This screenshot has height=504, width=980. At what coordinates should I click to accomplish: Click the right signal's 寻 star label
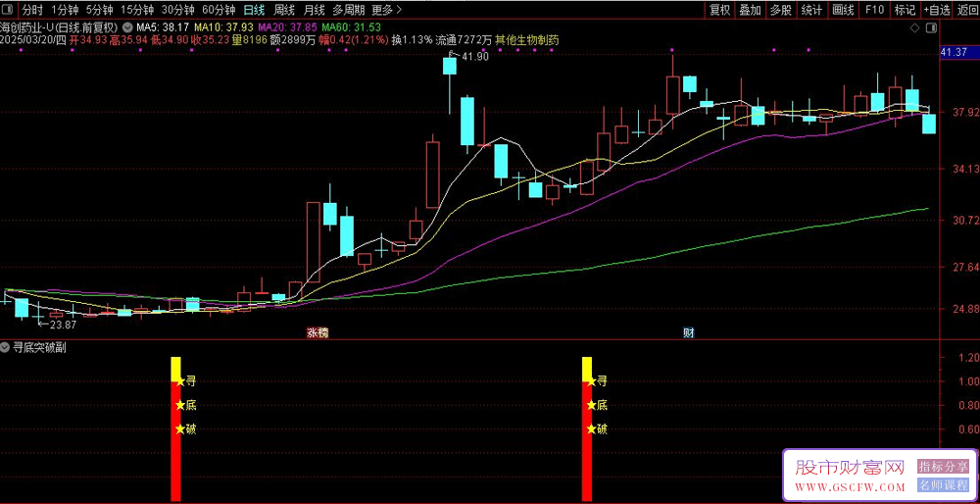coord(597,380)
